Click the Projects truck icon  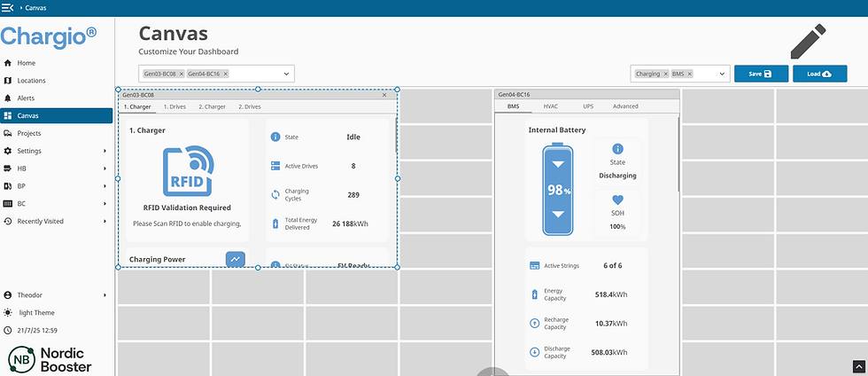click(x=8, y=133)
